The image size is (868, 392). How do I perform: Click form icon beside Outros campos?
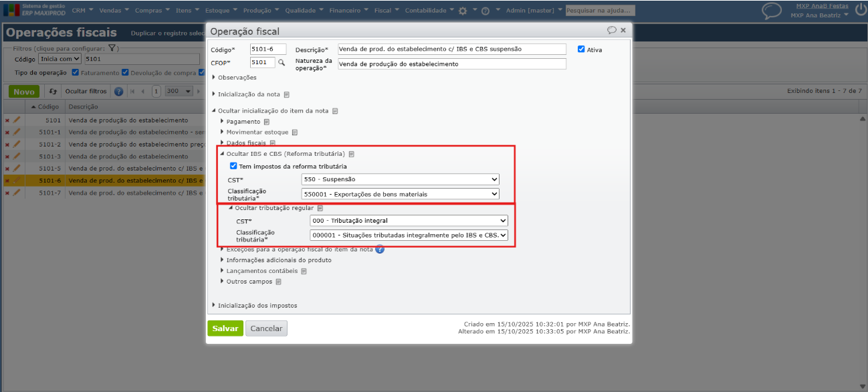pyautogui.click(x=278, y=282)
